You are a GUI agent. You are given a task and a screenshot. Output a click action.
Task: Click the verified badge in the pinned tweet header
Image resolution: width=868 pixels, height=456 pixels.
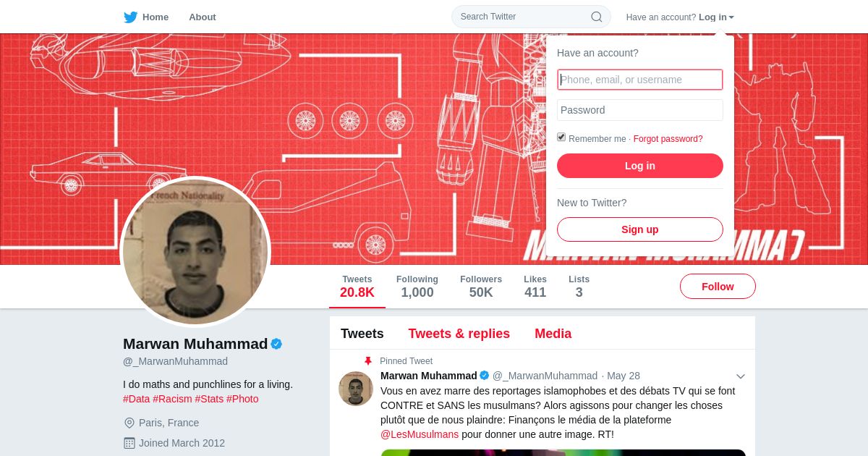tap(485, 376)
